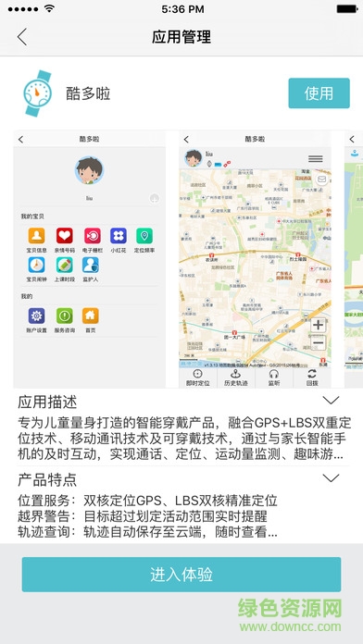Open the partially visible third preview

354,259
